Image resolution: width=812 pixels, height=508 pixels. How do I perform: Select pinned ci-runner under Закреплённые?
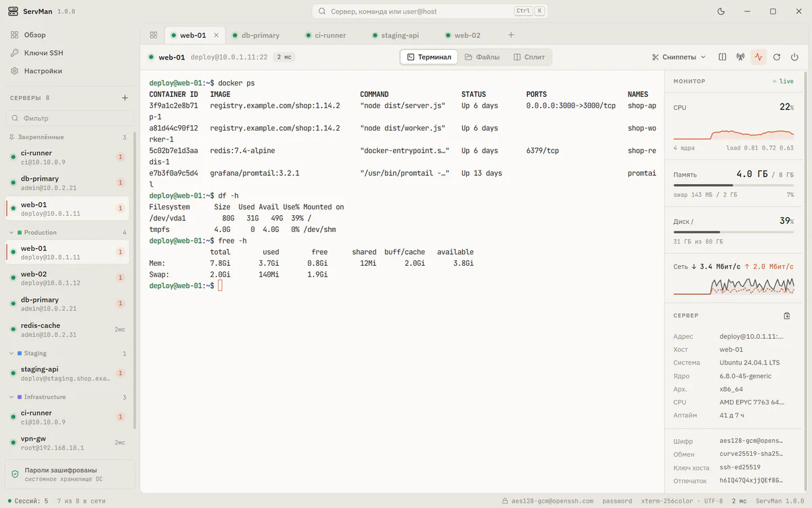(68, 157)
